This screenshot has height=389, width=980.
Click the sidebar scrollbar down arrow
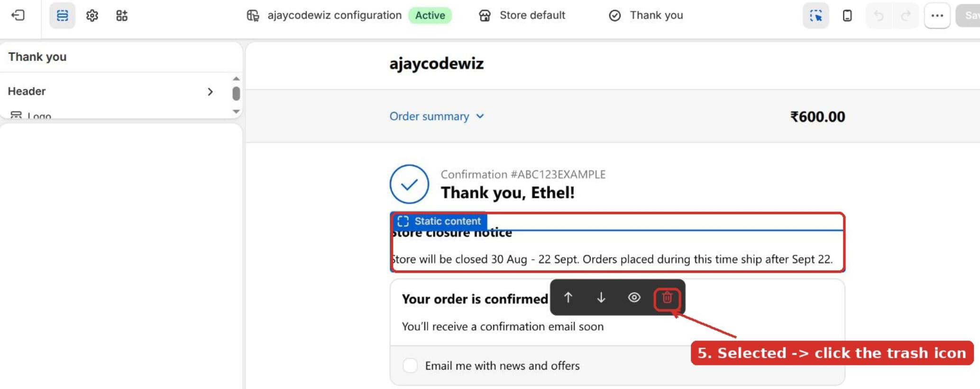click(x=236, y=111)
